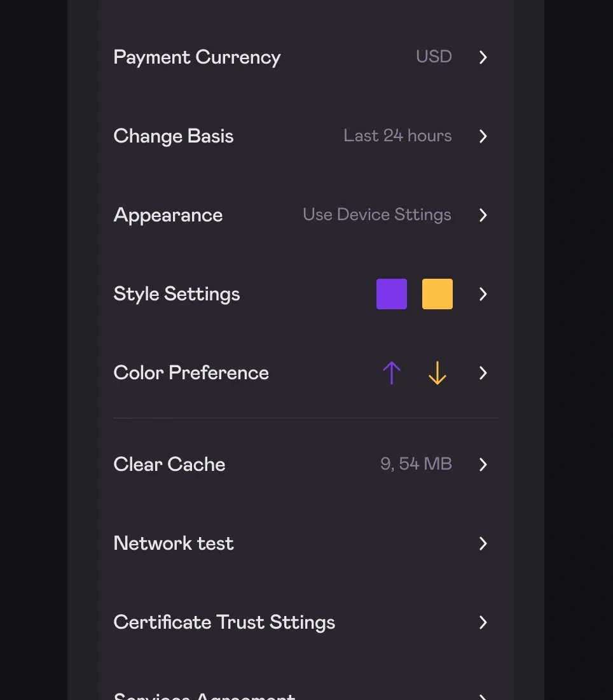Expand Change Basis options arrow
The width and height of the screenshot is (613, 700).
click(x=483, y=136)
